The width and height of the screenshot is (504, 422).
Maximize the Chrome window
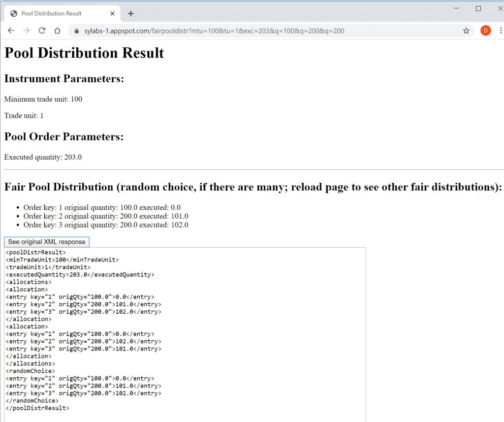tap(478, 8)
